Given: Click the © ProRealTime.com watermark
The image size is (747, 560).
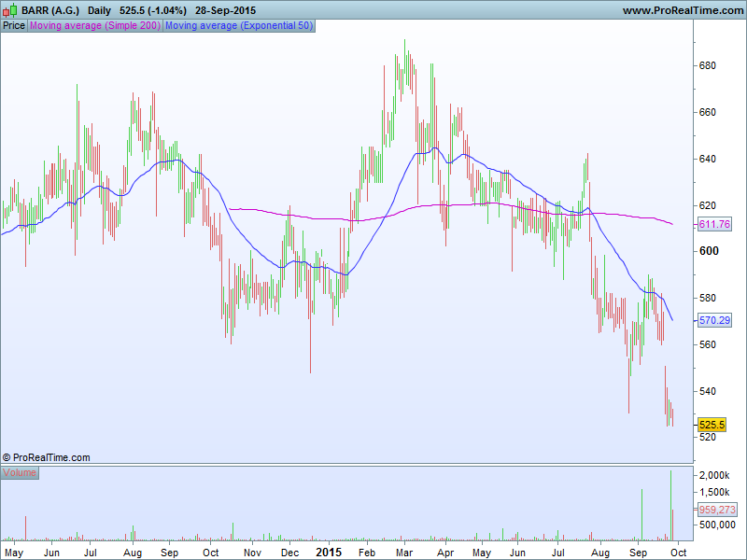Looking at the screenshot, I should (x=47, y=457).
